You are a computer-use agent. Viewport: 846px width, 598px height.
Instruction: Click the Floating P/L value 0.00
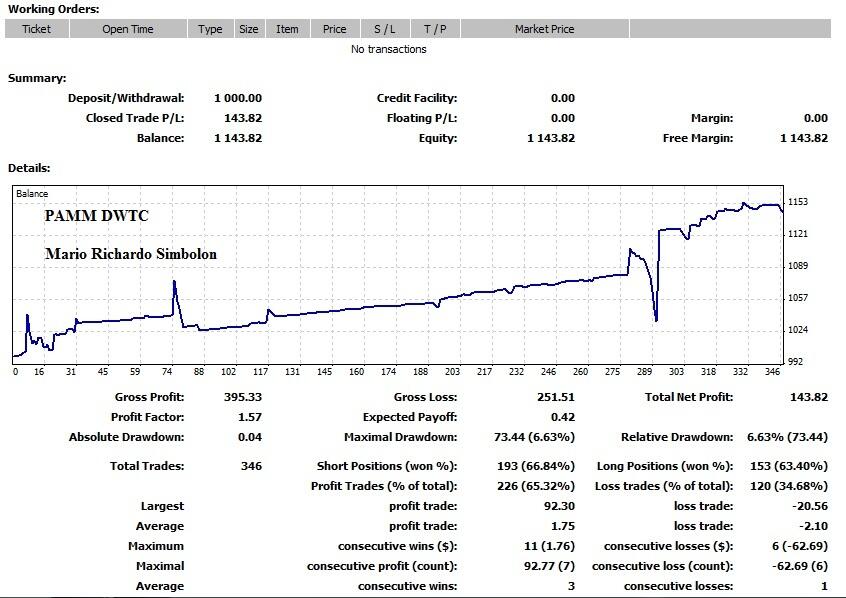563,118
